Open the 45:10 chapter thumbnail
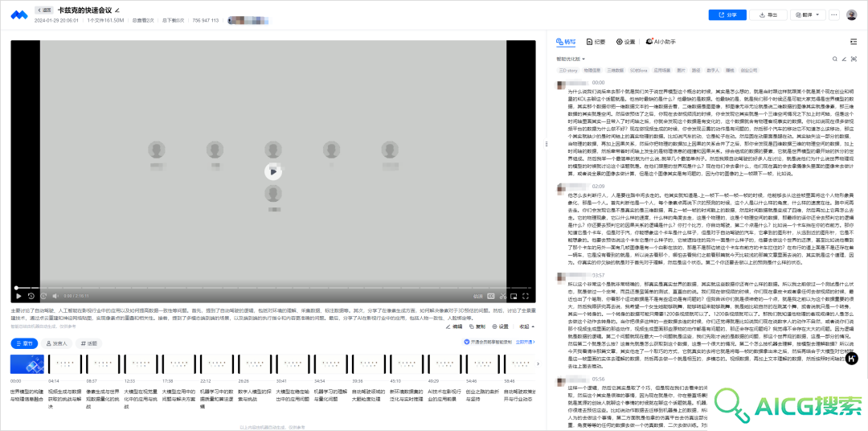The height and width of the screenshot is (431, 868). click(407, 364)
